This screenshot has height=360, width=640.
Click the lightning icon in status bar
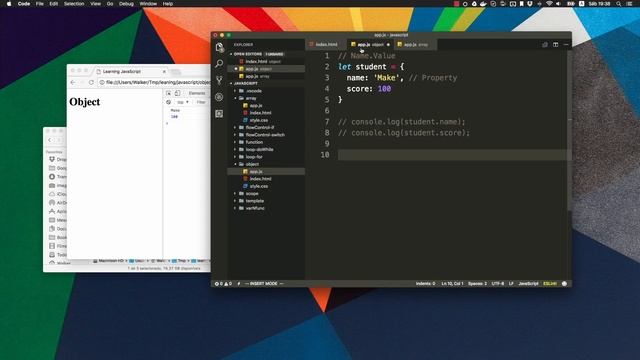(x=239, y=283)
